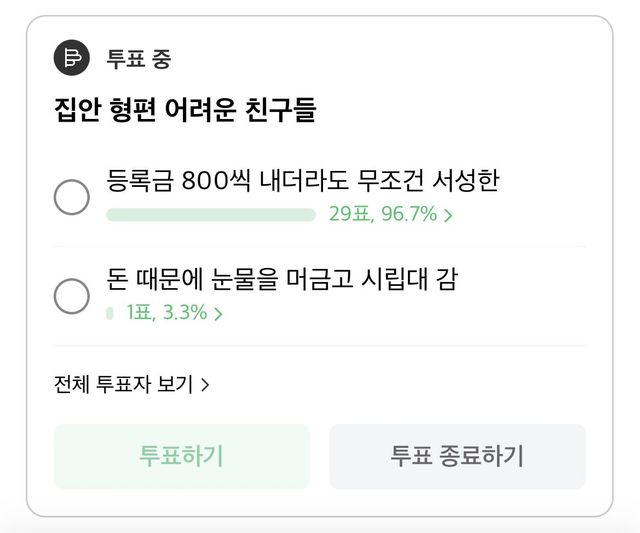
Task: Click the 3.3% percentage text
Action: click(x=185, y=313)
